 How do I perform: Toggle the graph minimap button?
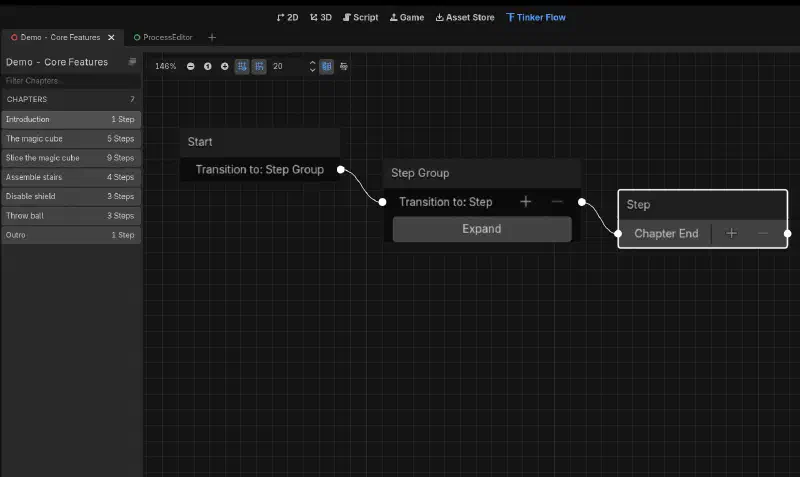[x=327, y=66]
